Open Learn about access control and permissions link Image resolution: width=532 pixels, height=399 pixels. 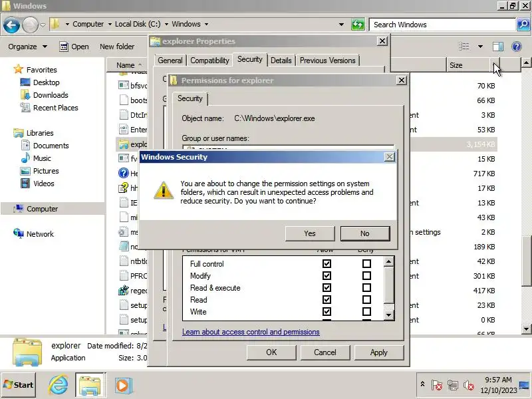pos(251,332)
